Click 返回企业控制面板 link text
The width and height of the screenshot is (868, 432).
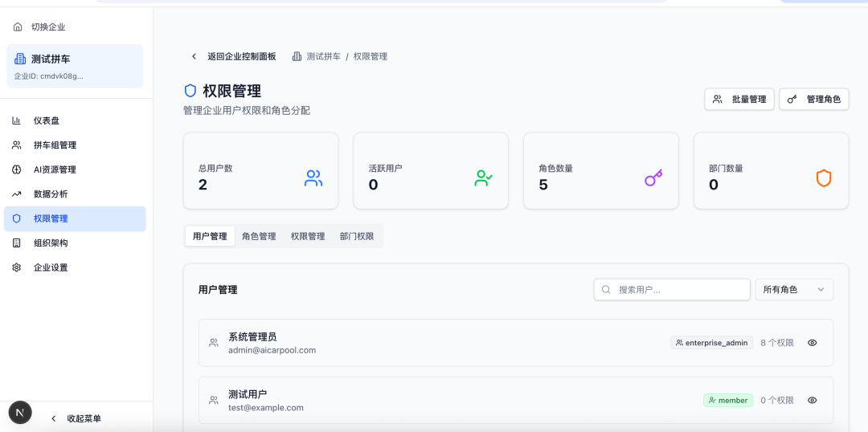241,56
